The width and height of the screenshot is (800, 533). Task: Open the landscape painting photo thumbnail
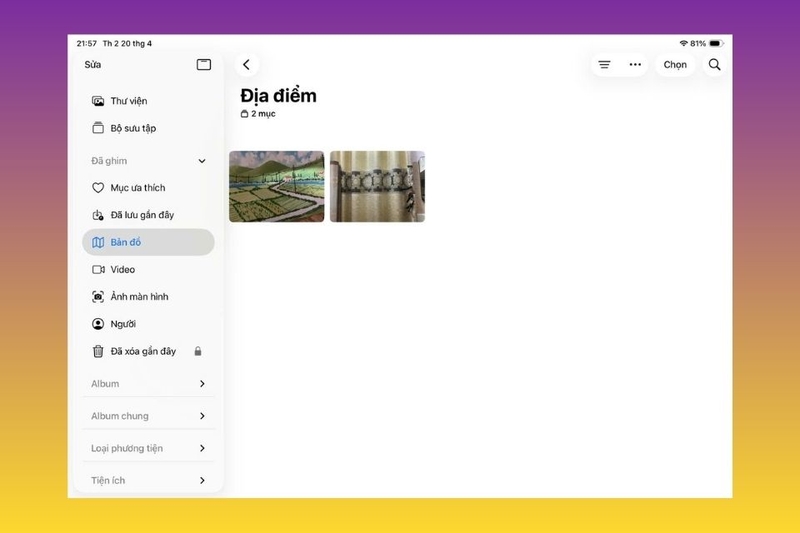(277, 186)
